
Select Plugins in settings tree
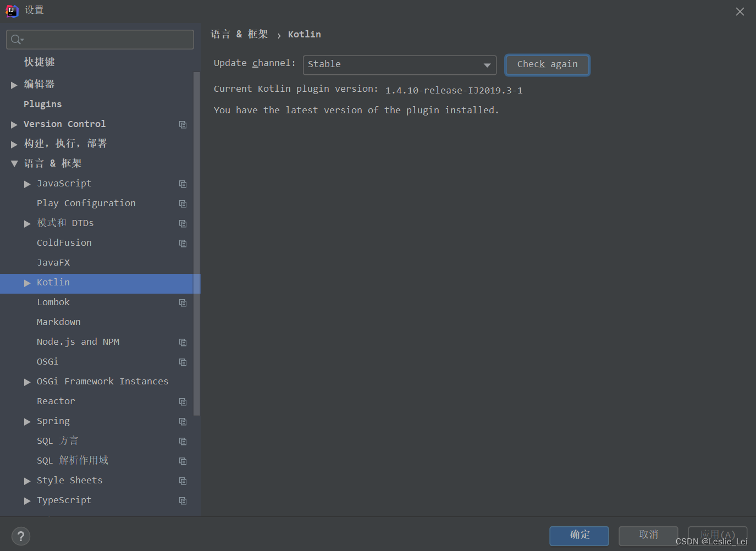(x=42, y=104)
